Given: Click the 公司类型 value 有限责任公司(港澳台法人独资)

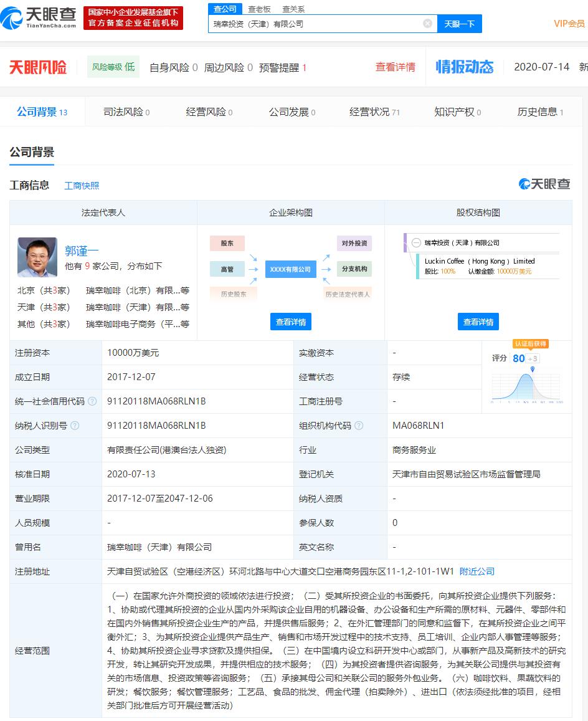Looking at the screenshot, I should [x=166, y=450].
